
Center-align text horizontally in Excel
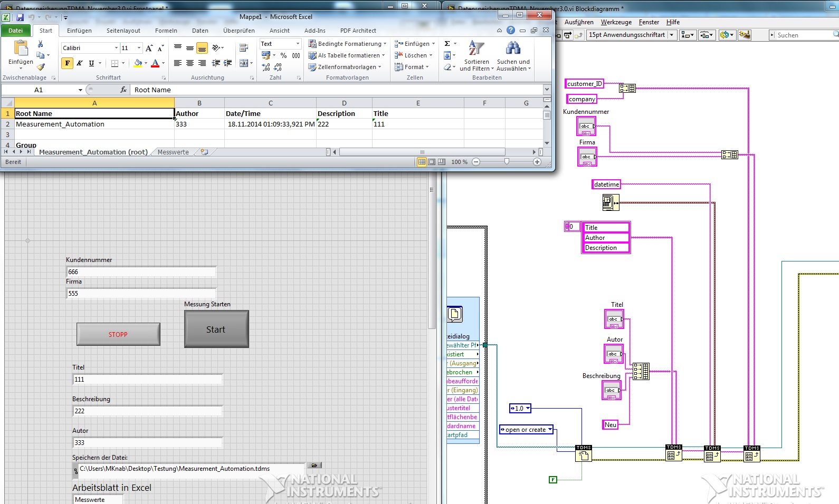click(x=190, y=63)
